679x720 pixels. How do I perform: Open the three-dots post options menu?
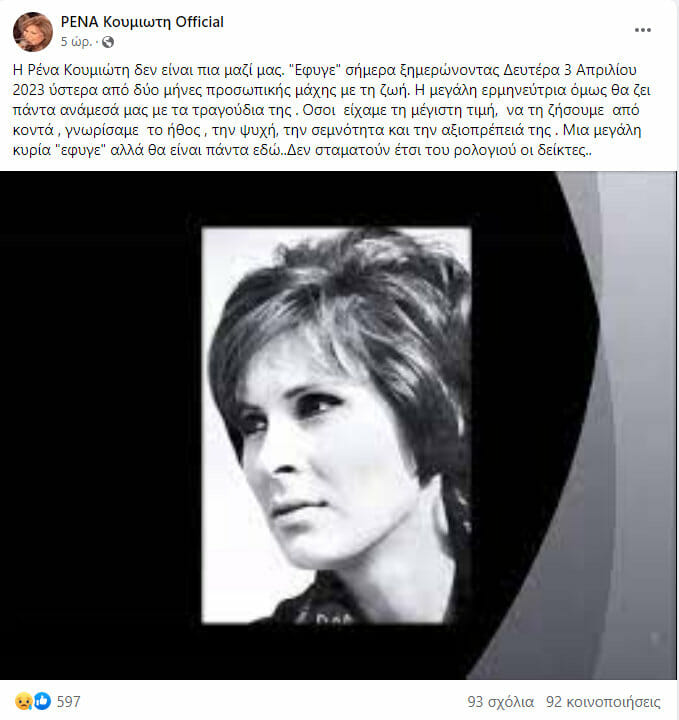click(643, 30)
